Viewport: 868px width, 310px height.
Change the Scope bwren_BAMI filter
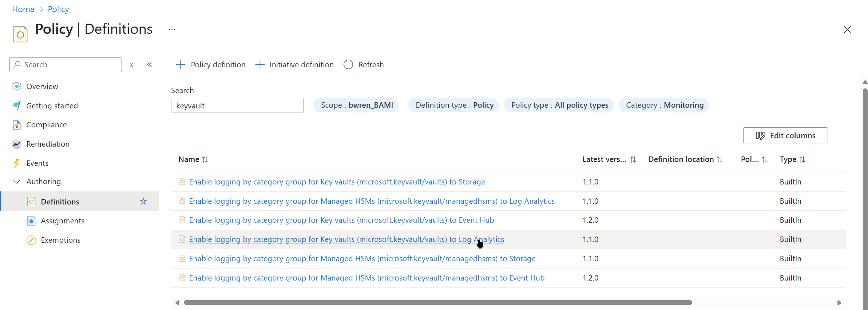pyautogui.click(x=356, y=105)
